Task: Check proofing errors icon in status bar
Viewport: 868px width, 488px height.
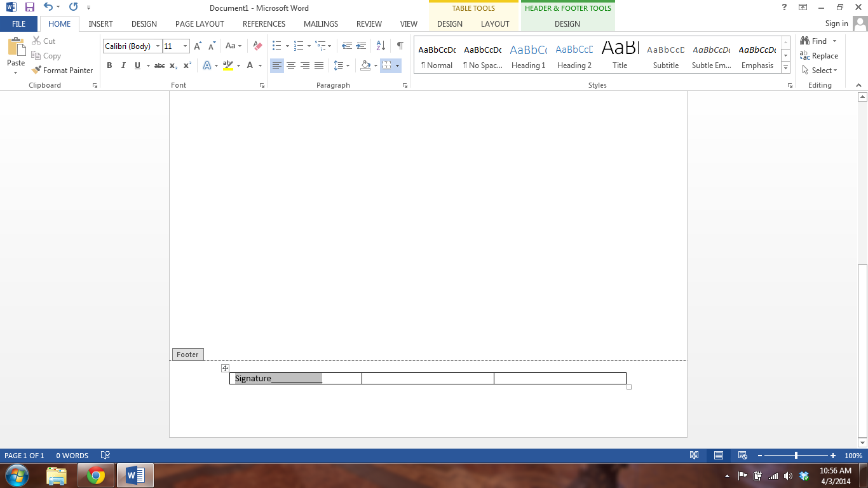Action: coord(105,456)
